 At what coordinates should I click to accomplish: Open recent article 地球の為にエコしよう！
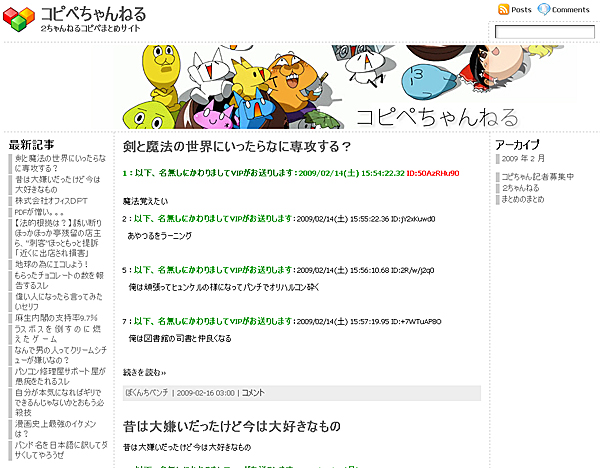tap(56, 264)
